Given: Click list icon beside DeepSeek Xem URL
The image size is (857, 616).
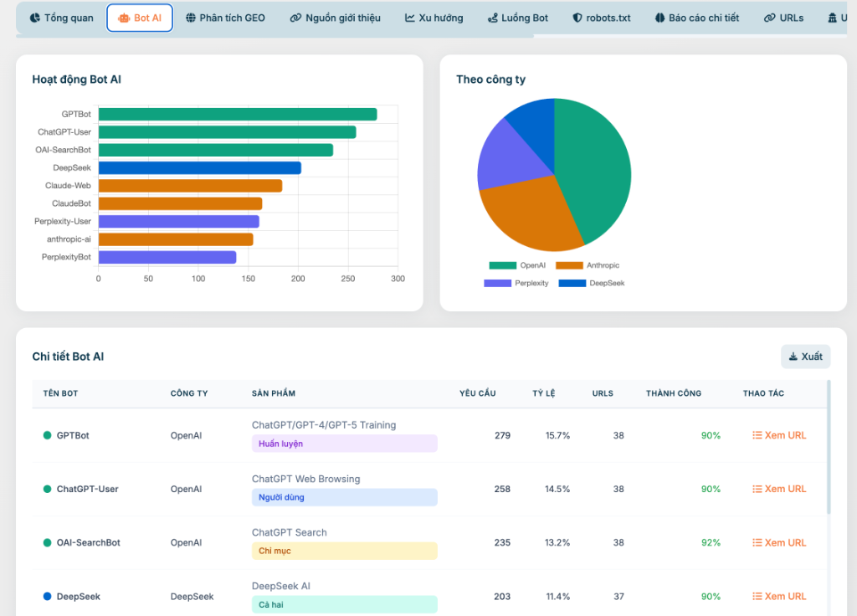Looking at the screenshot, I should 757,596.
